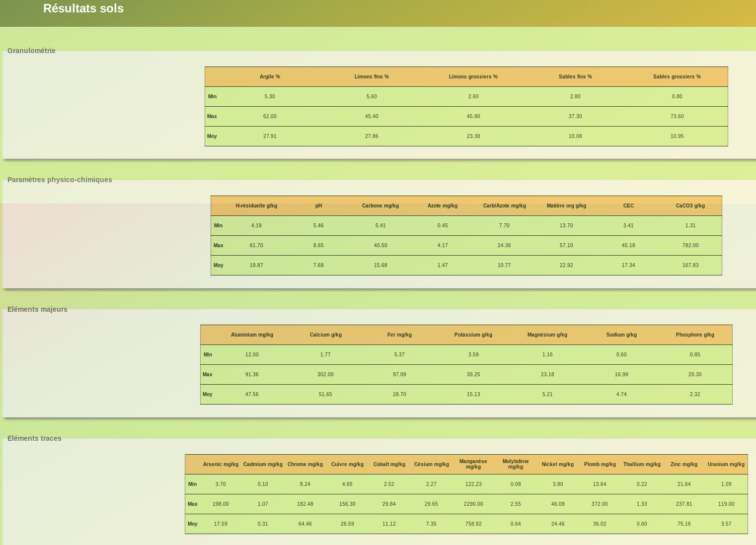Click the 'Sodium g/kg' column header

pos(621,335)
